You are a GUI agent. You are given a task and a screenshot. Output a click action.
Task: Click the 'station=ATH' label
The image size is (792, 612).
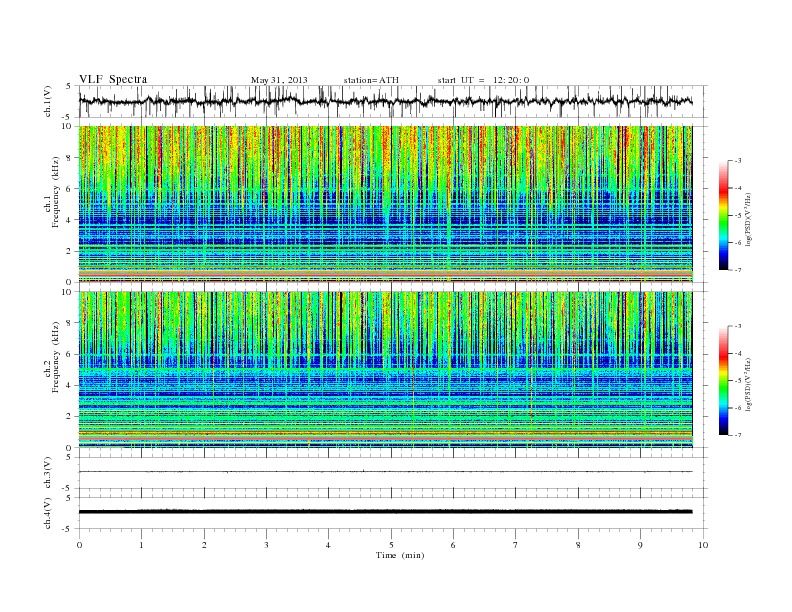tap(371, 80)
